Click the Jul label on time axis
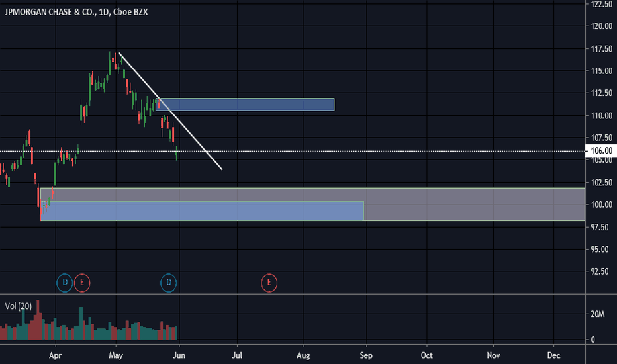617x364 pixels. click(x=237, y=355)
